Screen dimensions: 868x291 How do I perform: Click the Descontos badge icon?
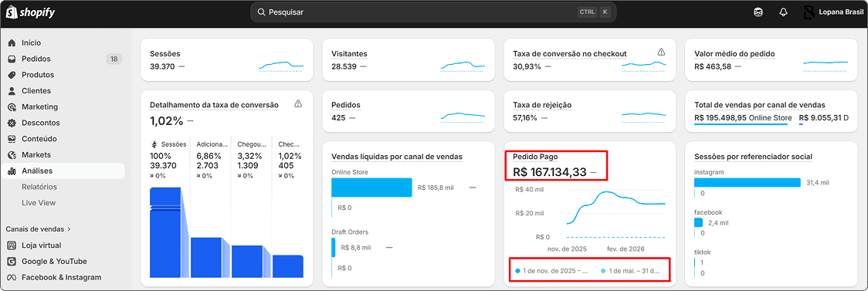pos(12,123)
